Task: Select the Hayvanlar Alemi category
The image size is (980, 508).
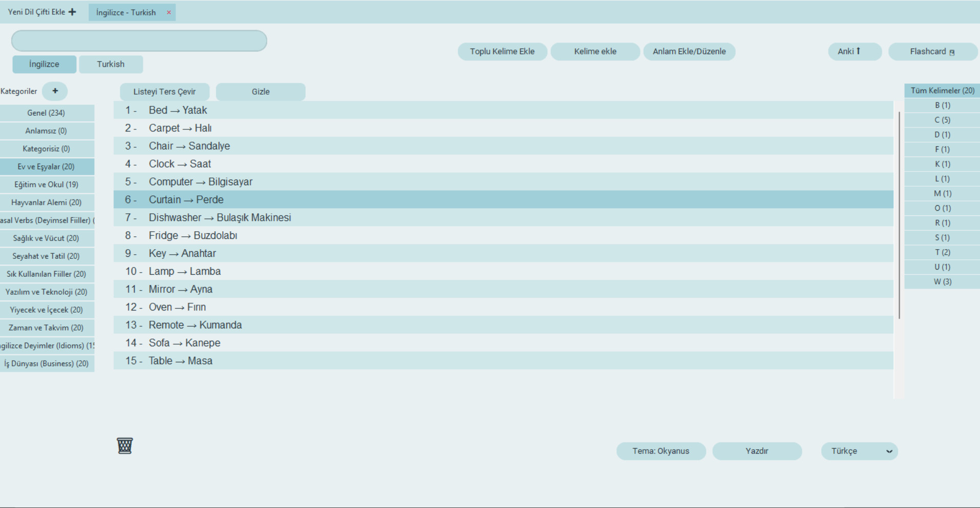Action: 47,202
